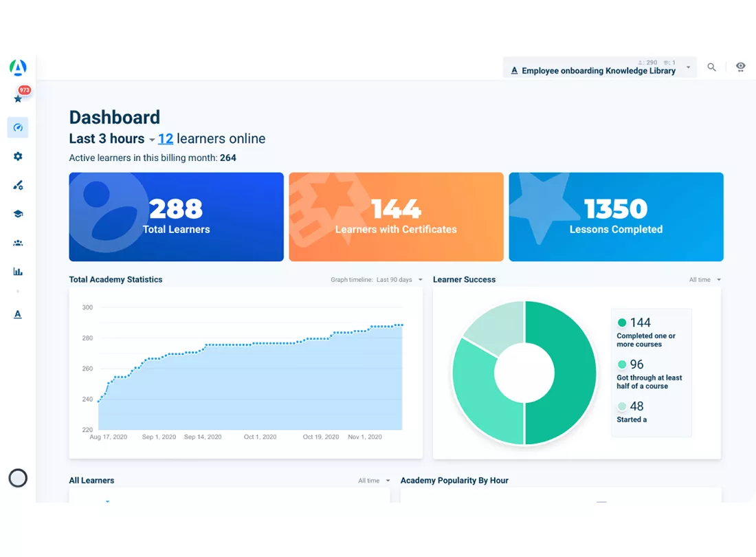Screen dimensions: 756x557
Task: Open the courses graduation cap icon
Action: (x=18, y=214)
